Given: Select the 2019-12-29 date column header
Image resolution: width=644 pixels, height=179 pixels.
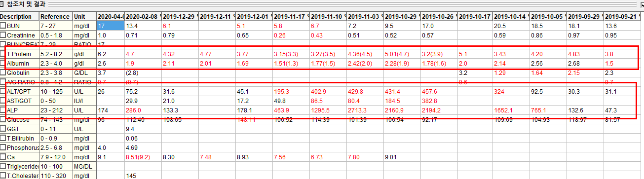Looking at the screenshot, I should [x=180, y=16].
